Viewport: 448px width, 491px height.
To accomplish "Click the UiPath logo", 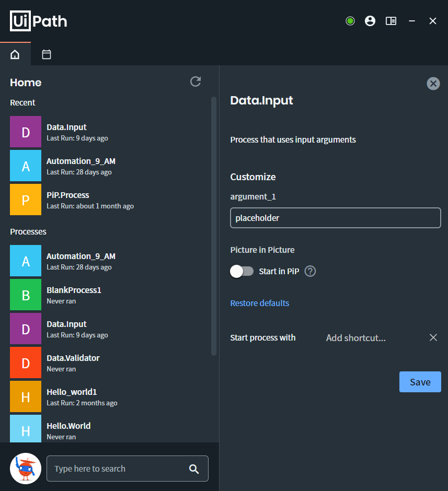I will click(x=39, y=21).
